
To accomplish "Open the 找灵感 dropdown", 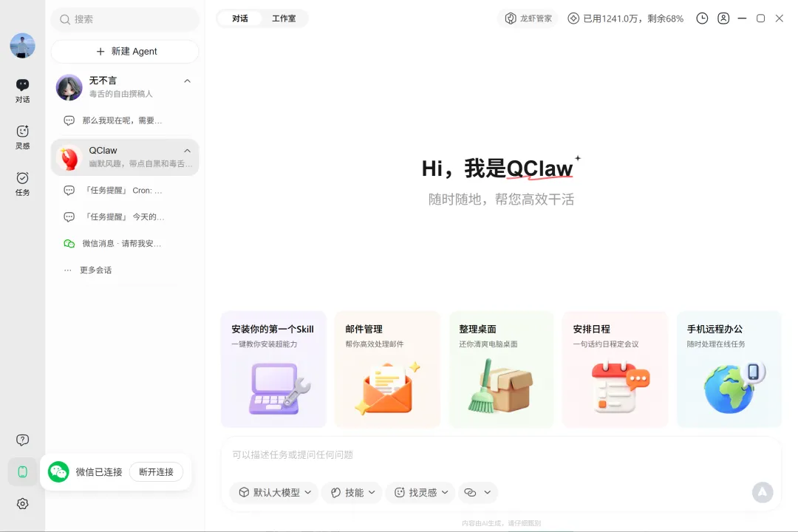I will pyautogui.click(x=420, y=492).
